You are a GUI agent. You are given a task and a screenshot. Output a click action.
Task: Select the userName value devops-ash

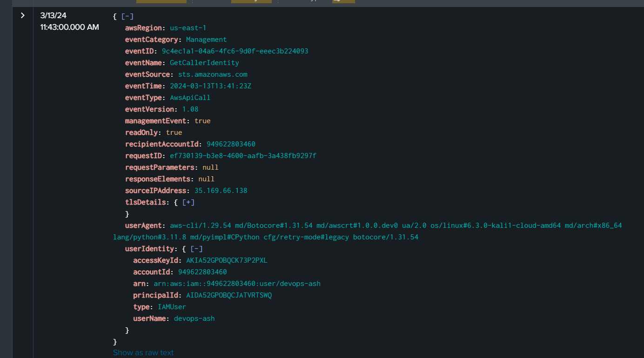(x=194, y=318)
